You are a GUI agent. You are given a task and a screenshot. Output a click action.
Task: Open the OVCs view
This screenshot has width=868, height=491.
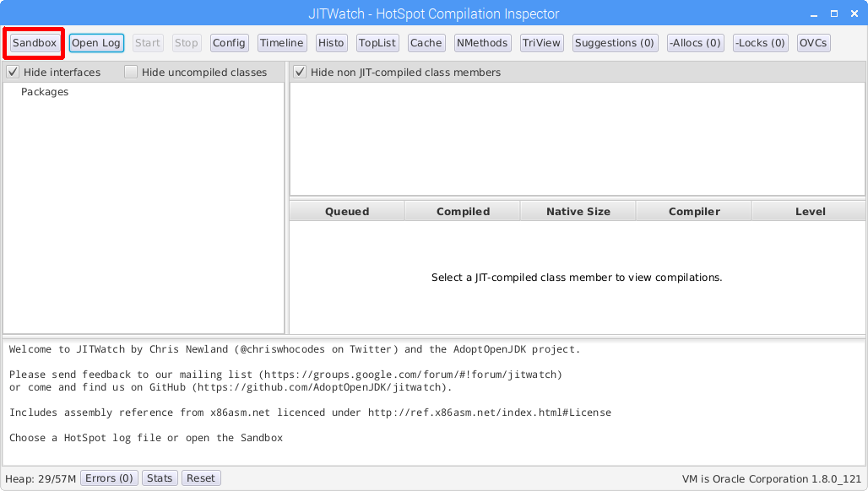813,43
